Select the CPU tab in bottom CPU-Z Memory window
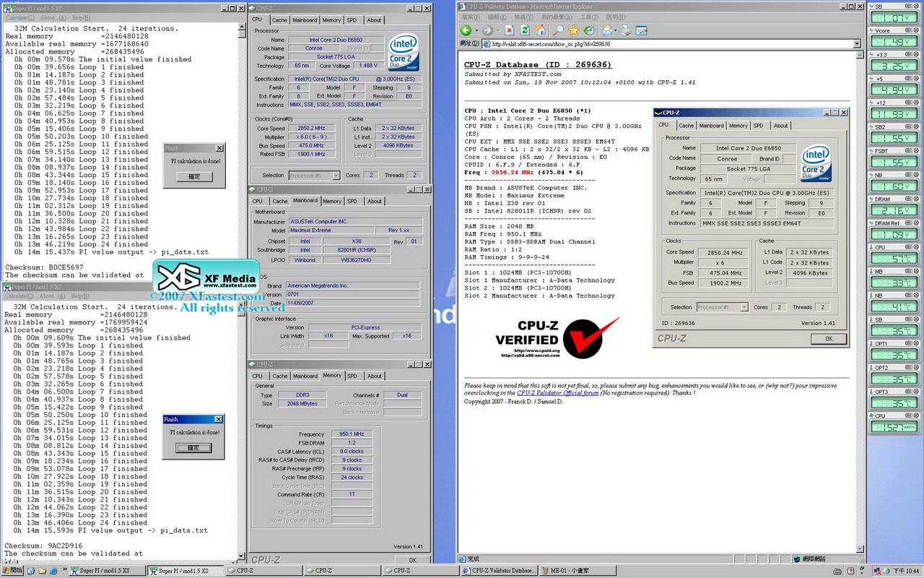 (x=257, y=376)
